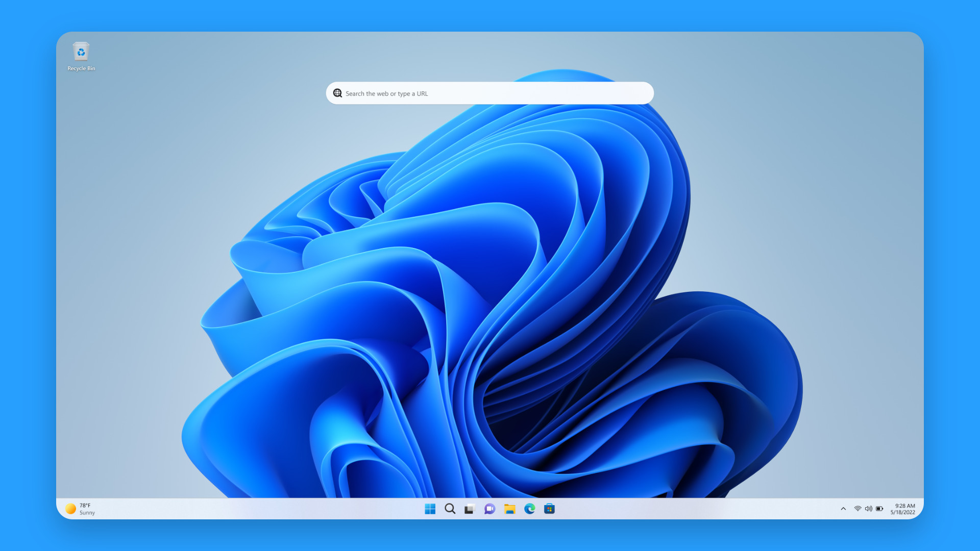Open the weather widget showing 78°F Sunny
Image resolution: width=980 pixels, height=551 pixels.
(x=80, y=509)
